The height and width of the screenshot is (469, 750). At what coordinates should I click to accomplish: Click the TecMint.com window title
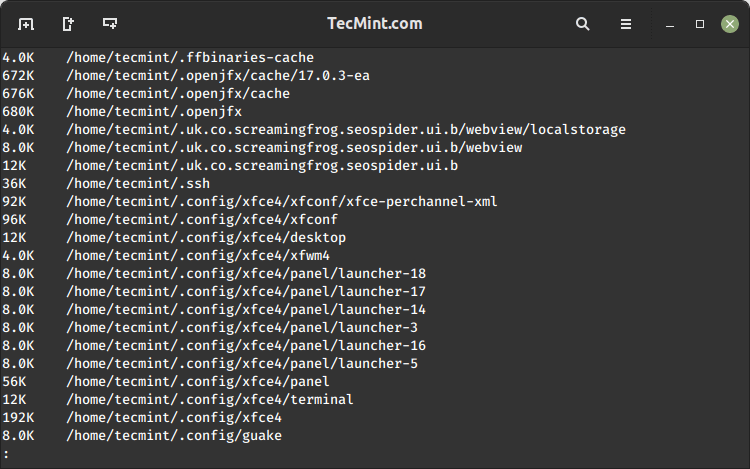tap(374, 23)
